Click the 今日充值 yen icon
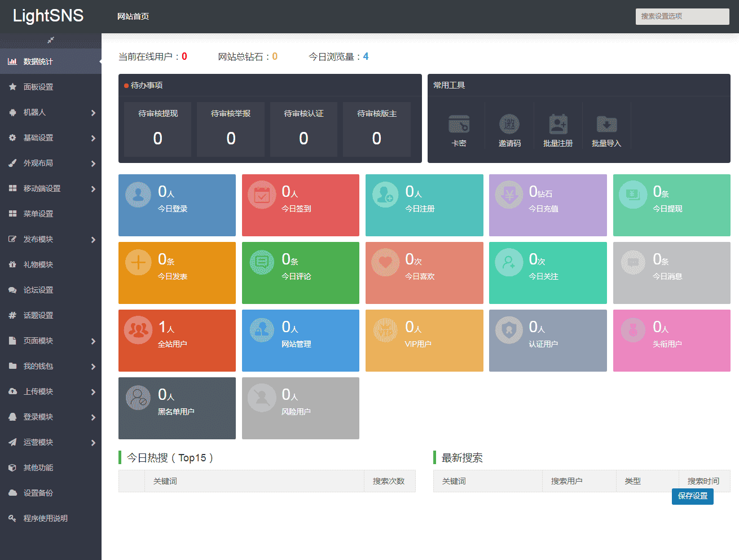 pyautogui.click(x=509, y=195)
